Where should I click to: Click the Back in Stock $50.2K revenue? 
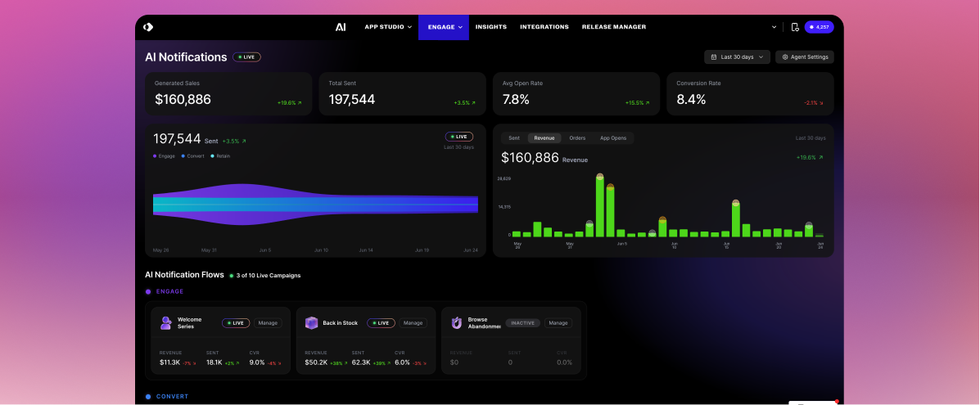click(316, 362)
